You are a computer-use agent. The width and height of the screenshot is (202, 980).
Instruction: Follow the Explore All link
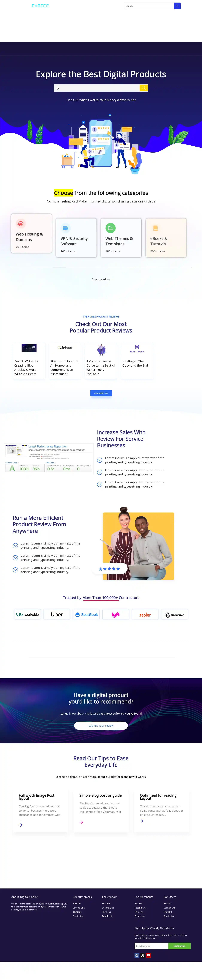pos(101,279)
